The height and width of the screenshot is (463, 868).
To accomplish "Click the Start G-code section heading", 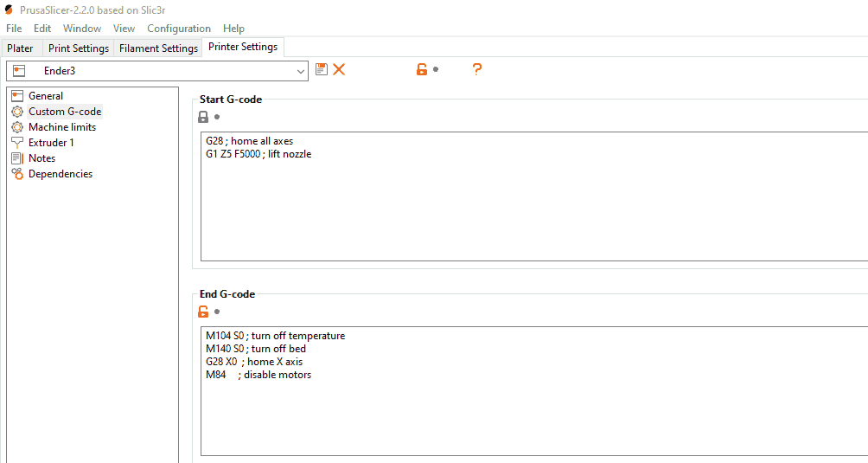I will click(x=231, y=100).
